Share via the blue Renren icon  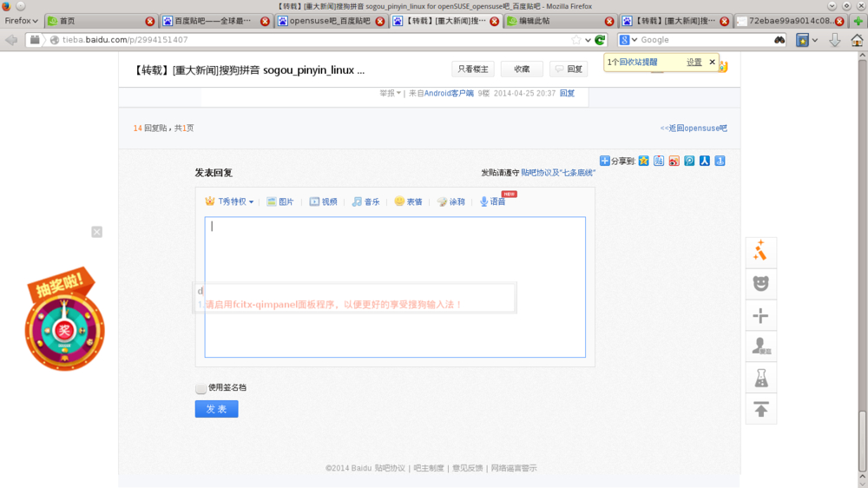704,161
